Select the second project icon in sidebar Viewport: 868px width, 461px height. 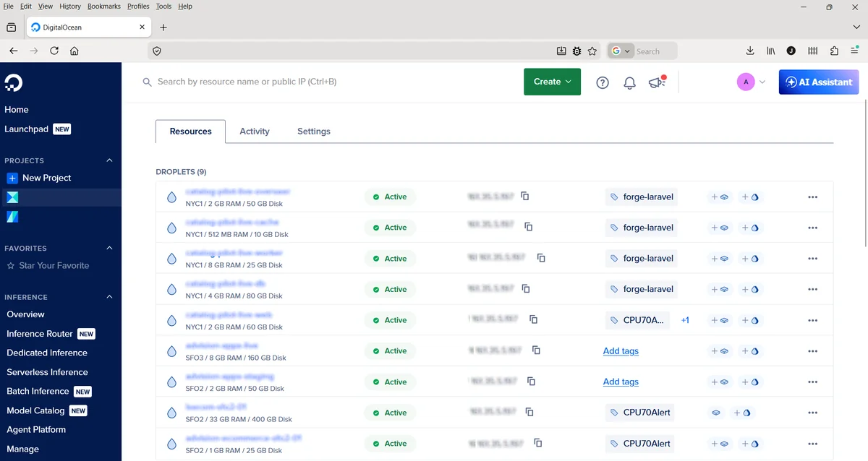click(12, 217)
